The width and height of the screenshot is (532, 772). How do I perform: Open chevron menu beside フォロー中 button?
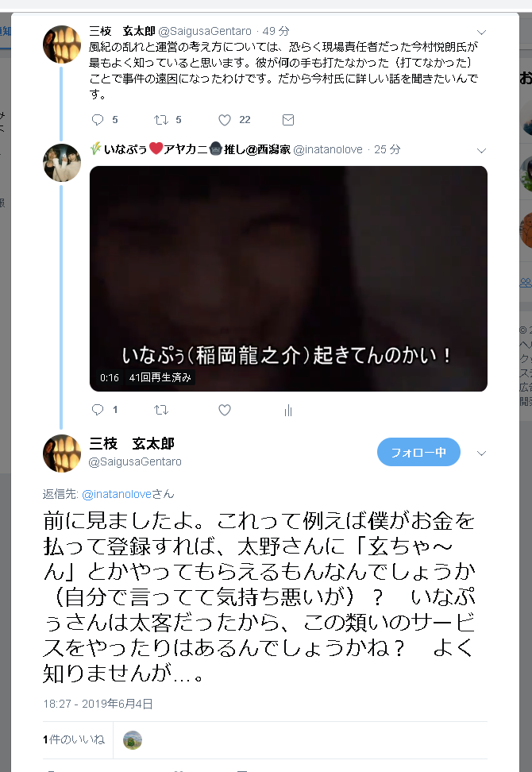pos(481,454)
